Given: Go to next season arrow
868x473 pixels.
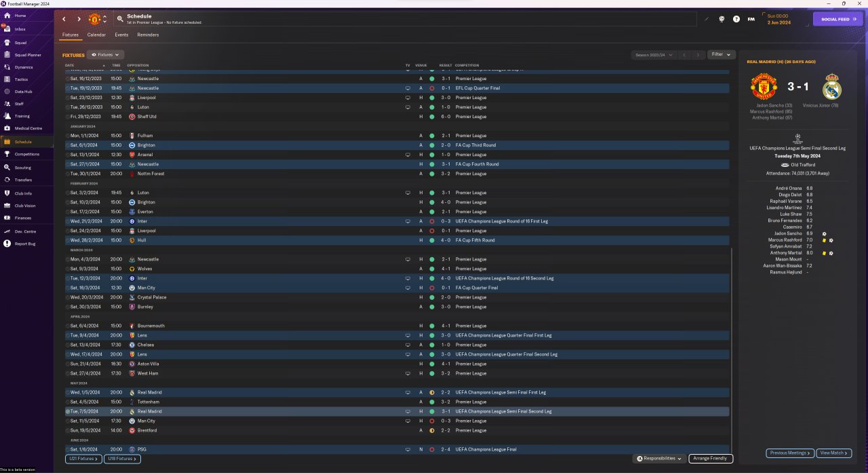Looking at the screenshot, I should coord(698,54).
